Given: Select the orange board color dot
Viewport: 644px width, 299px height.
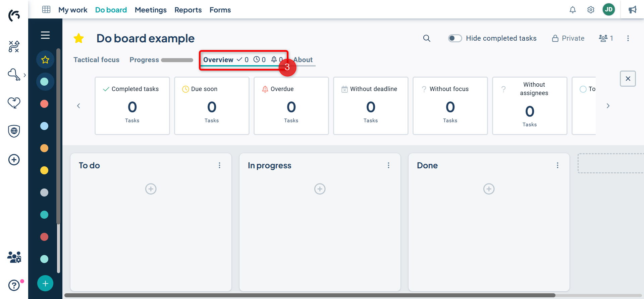Looking at the screenshot, I should 44,148.
